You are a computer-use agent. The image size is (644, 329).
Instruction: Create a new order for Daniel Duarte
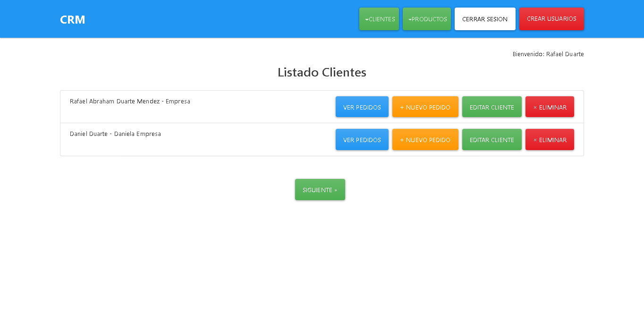pyautogui.click(x=425, y=139)
